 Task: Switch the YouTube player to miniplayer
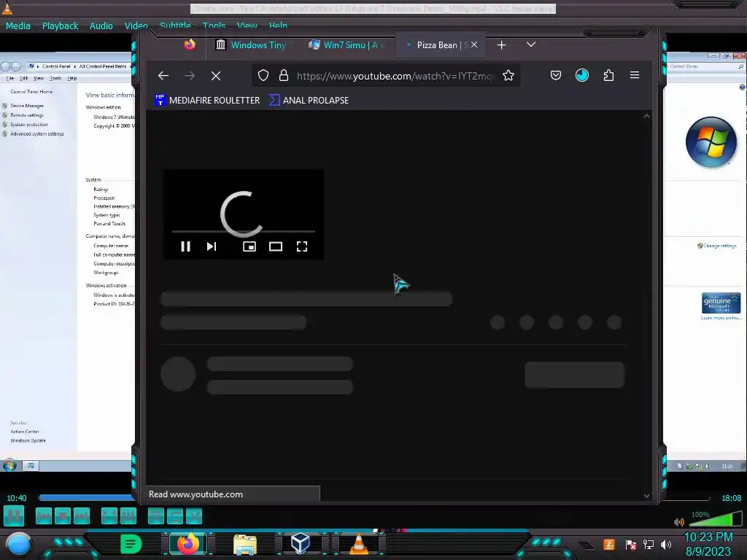pyautogui.click(x=249, y=246)
